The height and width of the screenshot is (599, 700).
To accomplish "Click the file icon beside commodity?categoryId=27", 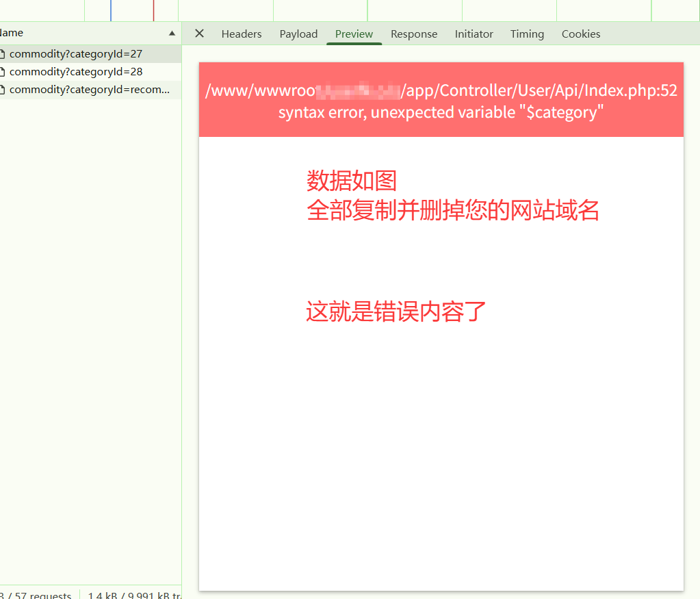I will [x=3, y=54].
